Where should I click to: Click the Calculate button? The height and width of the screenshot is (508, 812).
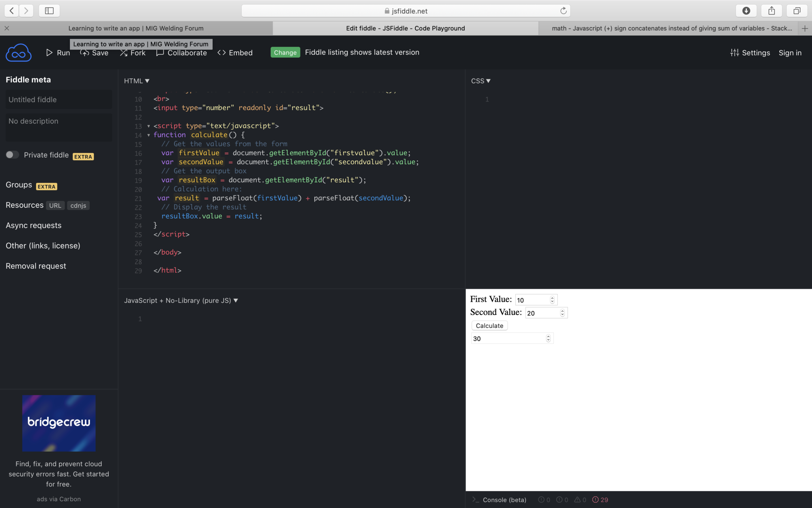point(490,326)
